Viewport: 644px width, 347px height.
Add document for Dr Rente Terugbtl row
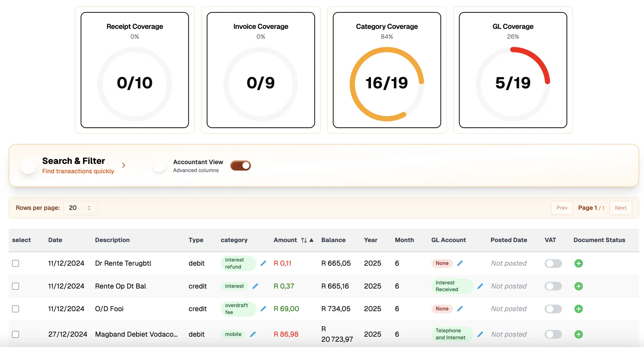[578, 263]
